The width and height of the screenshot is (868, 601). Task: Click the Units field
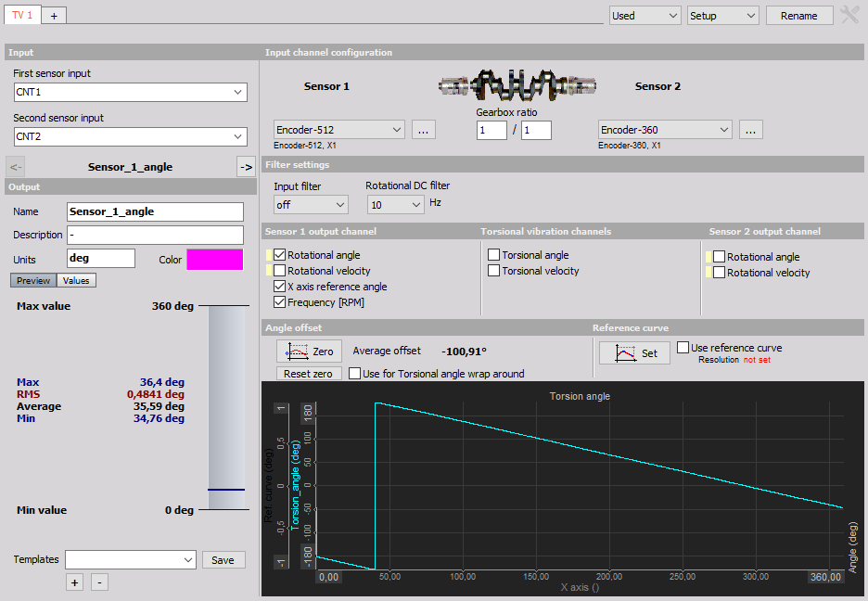click(101, 258)
